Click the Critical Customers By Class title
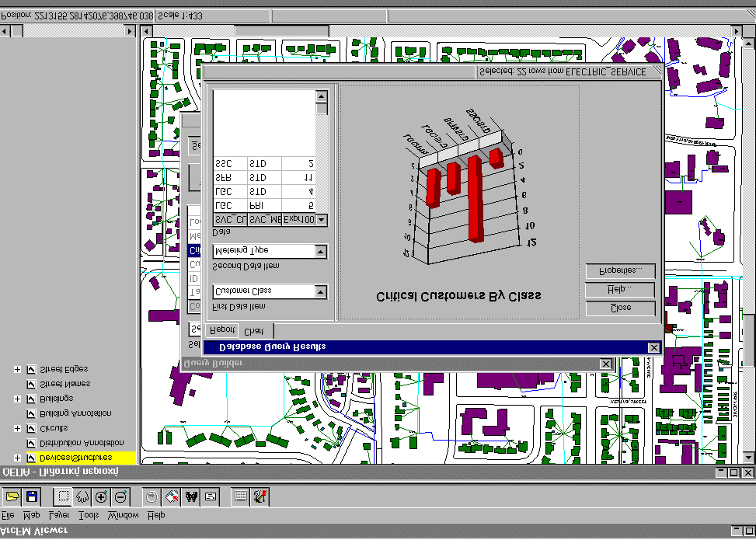756x540 pixels. pyautogui.click(x=458, y=297)
